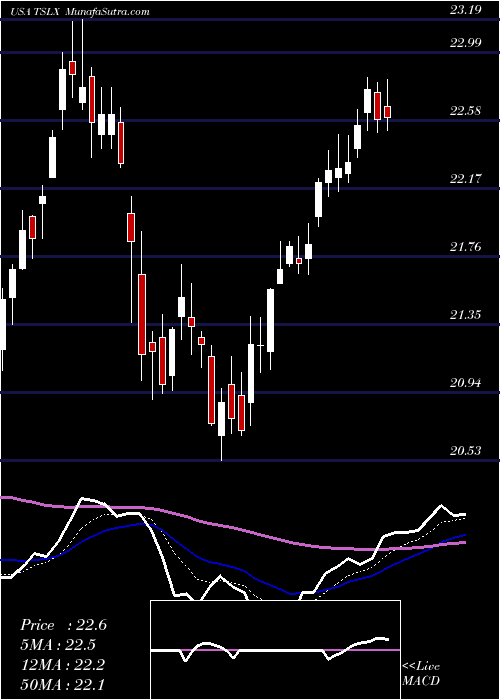The height and width of the screenshot is (700, 500).
Task: Click inside the MACD inset chart
Action: 275,650
